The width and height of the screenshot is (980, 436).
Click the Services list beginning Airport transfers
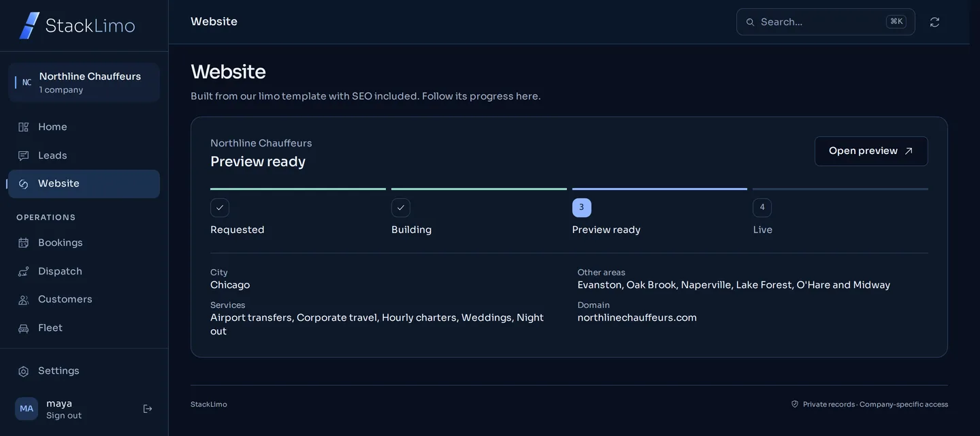[377, 325]
